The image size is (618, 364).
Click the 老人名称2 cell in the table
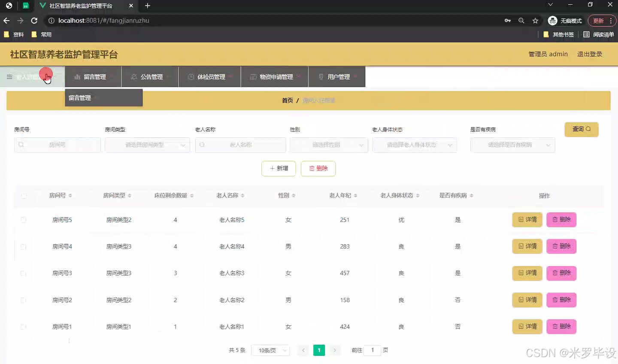pos(232,300)
